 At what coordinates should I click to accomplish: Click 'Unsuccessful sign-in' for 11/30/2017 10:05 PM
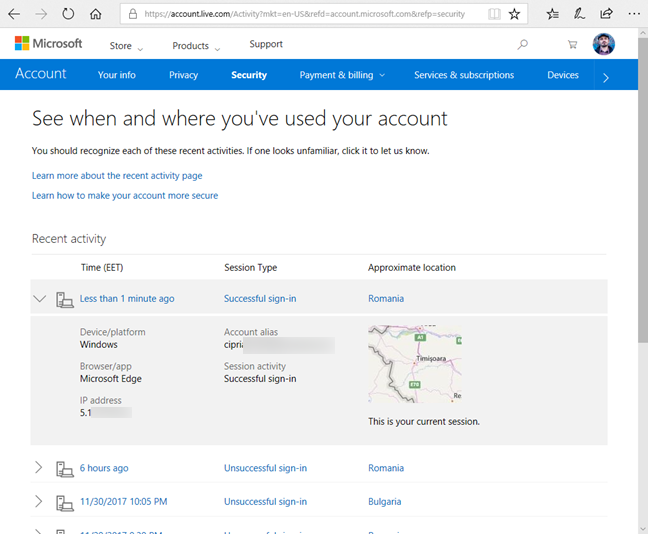pos(265,501)
